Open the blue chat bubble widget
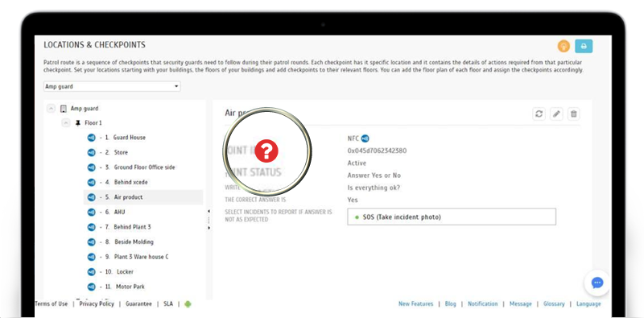 click(x=597, y=283)
